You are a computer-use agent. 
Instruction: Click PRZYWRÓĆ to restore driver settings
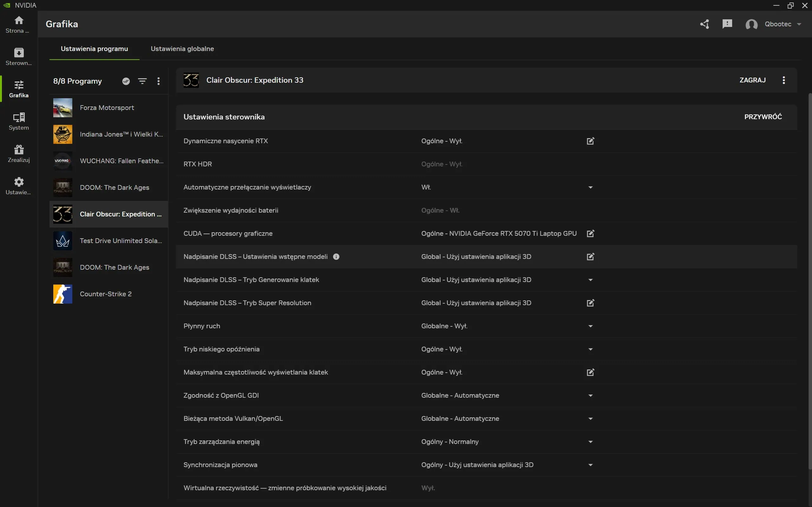click(x=762, y=116)
